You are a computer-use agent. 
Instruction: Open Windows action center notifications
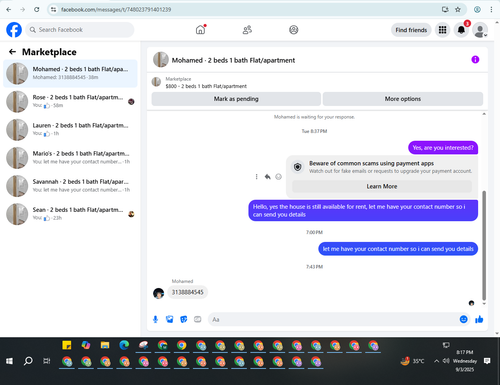point(487,361)
